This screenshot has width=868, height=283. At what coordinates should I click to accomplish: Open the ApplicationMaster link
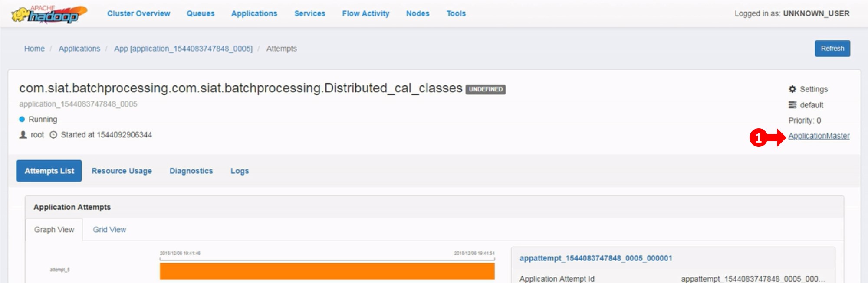(x=819, y=136)
